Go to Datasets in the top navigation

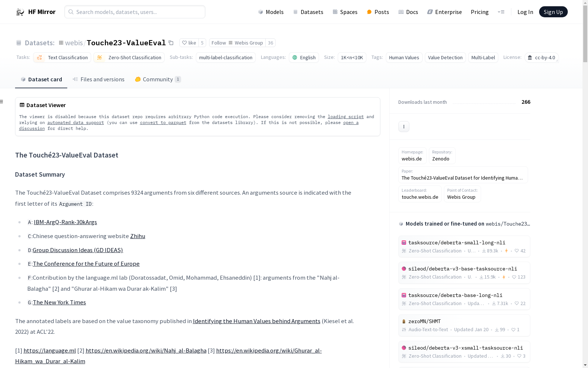(308, 12)
